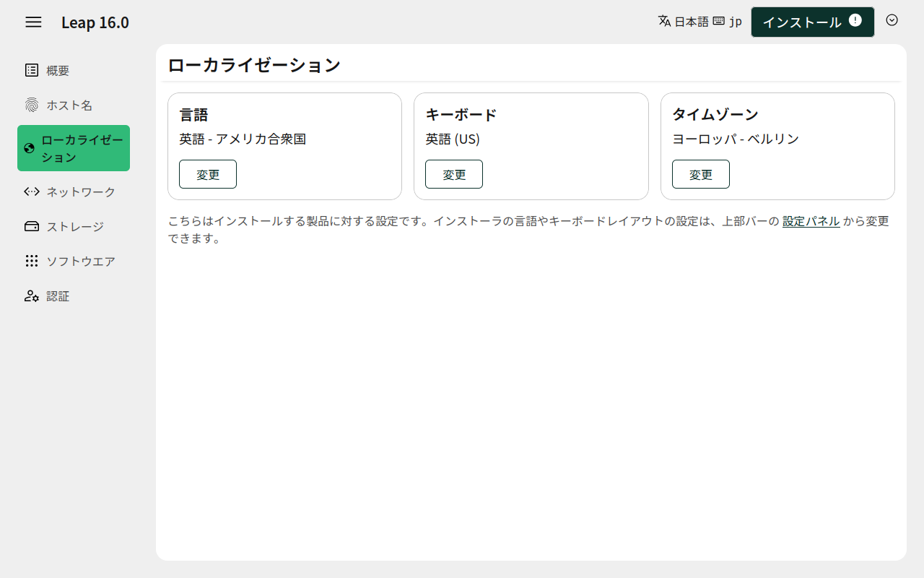Open the 概要 section
Image resolution: width=924 pixels, height=578 pixels.
(74, 70)
